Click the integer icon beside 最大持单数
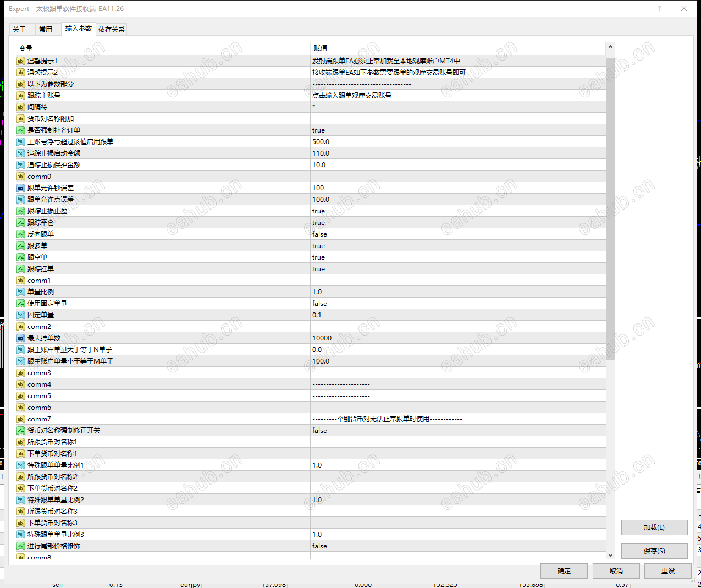701x588 pixels. (21, 338)
